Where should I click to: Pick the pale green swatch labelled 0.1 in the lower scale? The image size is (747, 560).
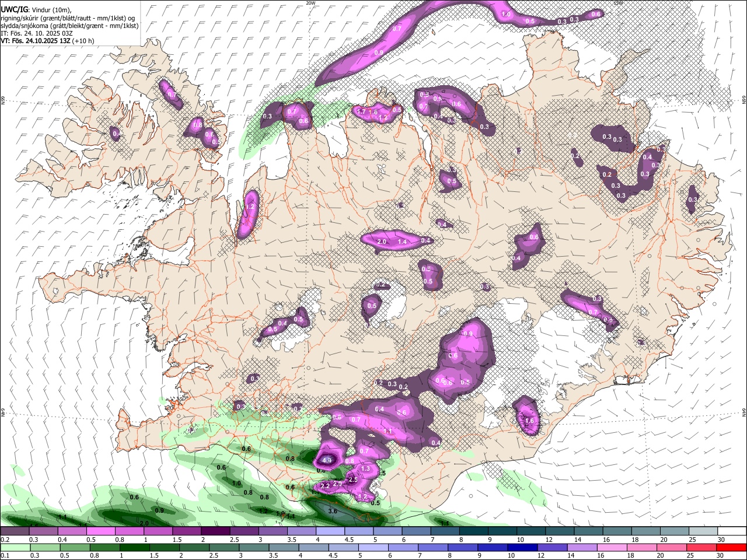coord(15,547)
